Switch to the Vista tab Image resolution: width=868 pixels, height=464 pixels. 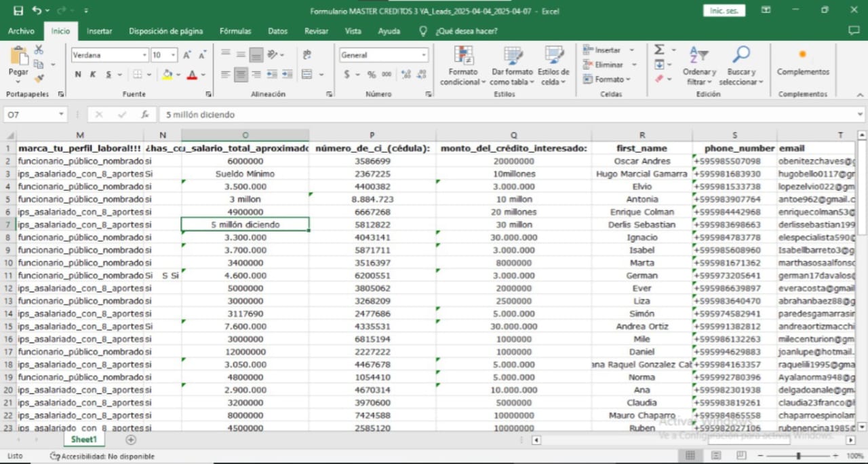tap(353, 31)
